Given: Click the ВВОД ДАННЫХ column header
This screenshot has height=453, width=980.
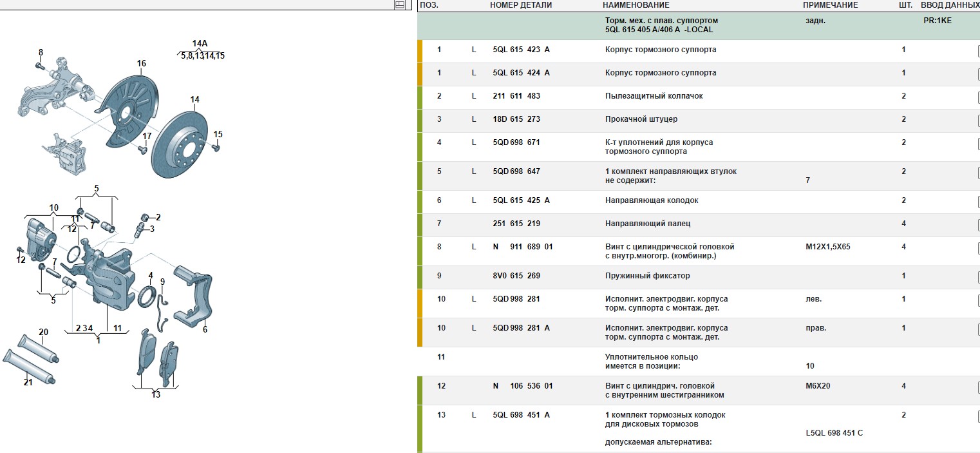Looking at the screenshot, I should (x=950, y=5).
